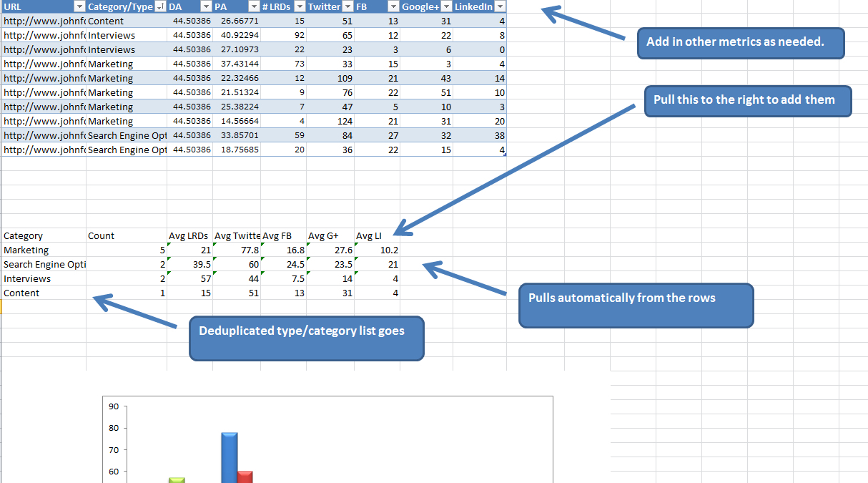The width and height of the screenshot is (868, 483).
Task: Open the Category/Type sort filter dropdown
Action: click(x=158, y=6)
